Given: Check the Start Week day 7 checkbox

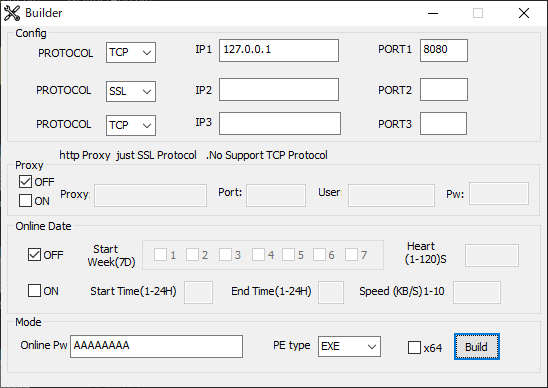Looking at the screenshot, I should pos(351,255).
